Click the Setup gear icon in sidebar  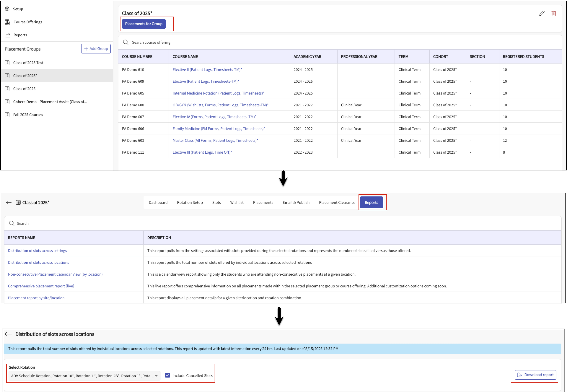point(7,9)
